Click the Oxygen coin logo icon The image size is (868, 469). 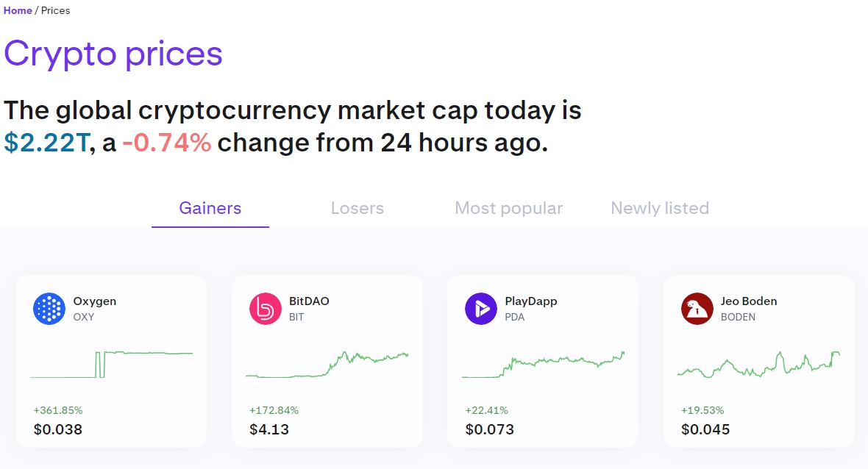pyautogui.click(x=49, y=309)
